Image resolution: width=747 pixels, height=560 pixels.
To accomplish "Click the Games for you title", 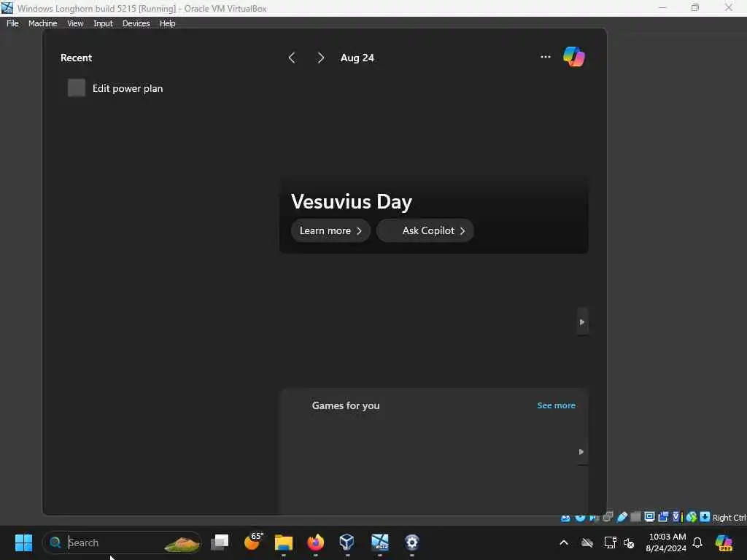I will coord(346,405).
